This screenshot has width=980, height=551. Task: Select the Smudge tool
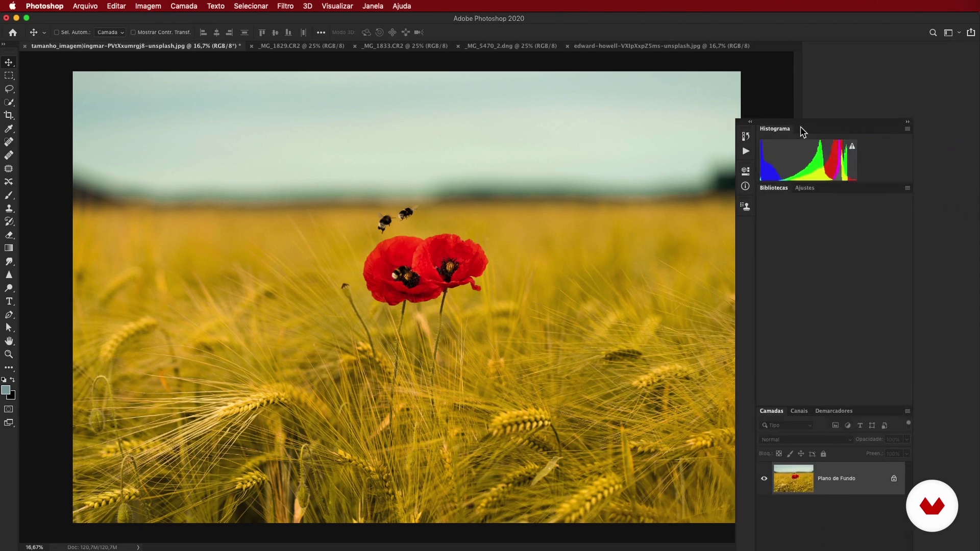pos(9,261)
